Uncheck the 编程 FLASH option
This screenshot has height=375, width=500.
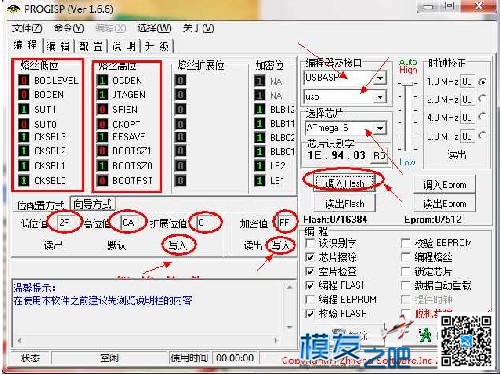coord(310,285)
